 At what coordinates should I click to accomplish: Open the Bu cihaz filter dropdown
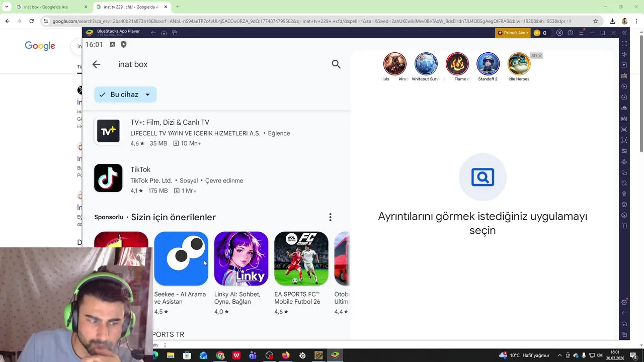pyautogui.click(x=125, y=95)
